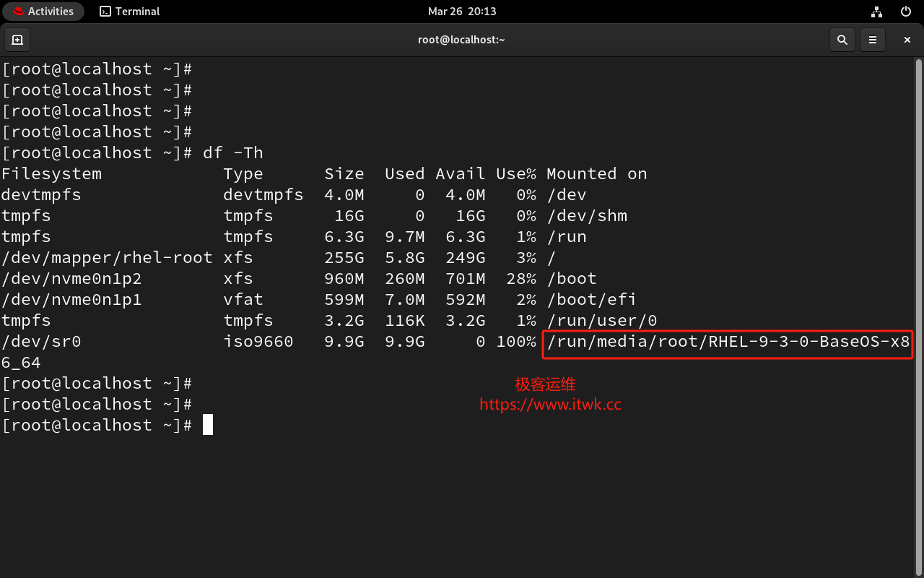Click the '960M' size value
Screen dimensions: 924x578
344,279
